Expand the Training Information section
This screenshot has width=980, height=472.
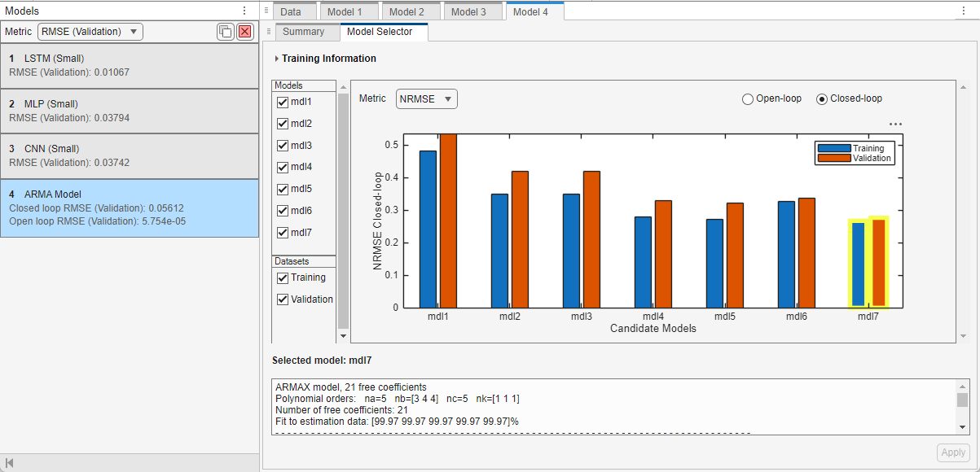(276, 59)
